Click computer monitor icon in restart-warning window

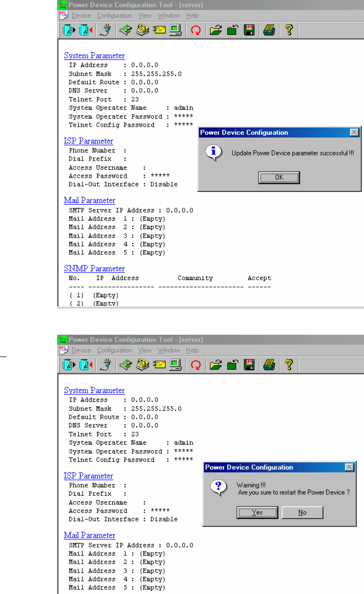coord(175,365)
